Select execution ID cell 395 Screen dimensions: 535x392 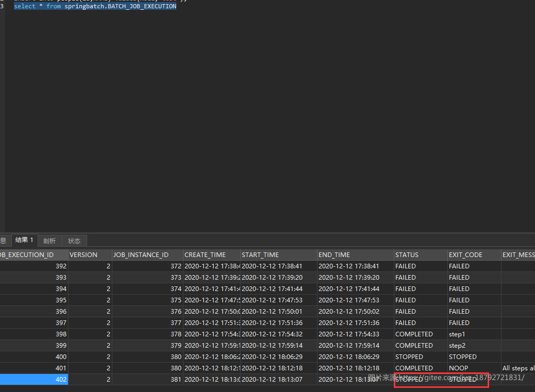tap(34, 300)
